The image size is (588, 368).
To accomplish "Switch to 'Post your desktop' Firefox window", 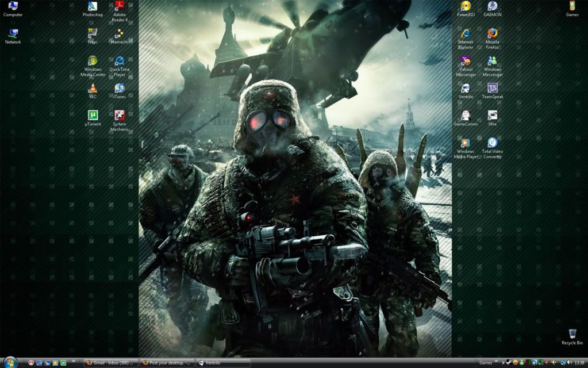I will pos(166,363).
